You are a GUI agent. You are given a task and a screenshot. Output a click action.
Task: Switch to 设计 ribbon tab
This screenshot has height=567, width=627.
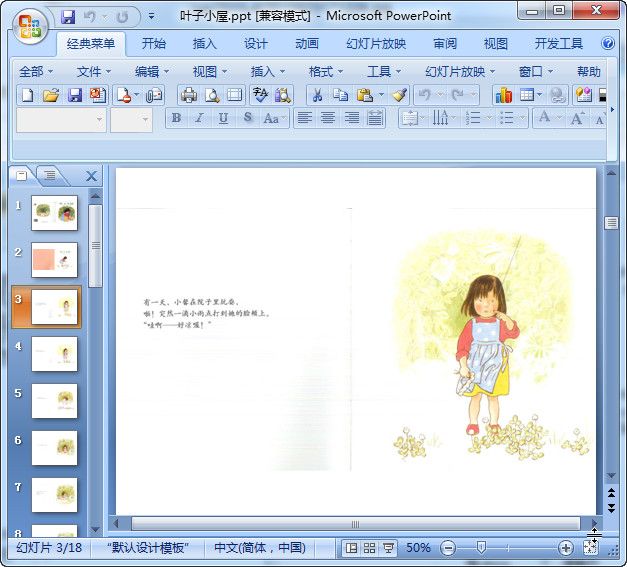click(256, 43)
